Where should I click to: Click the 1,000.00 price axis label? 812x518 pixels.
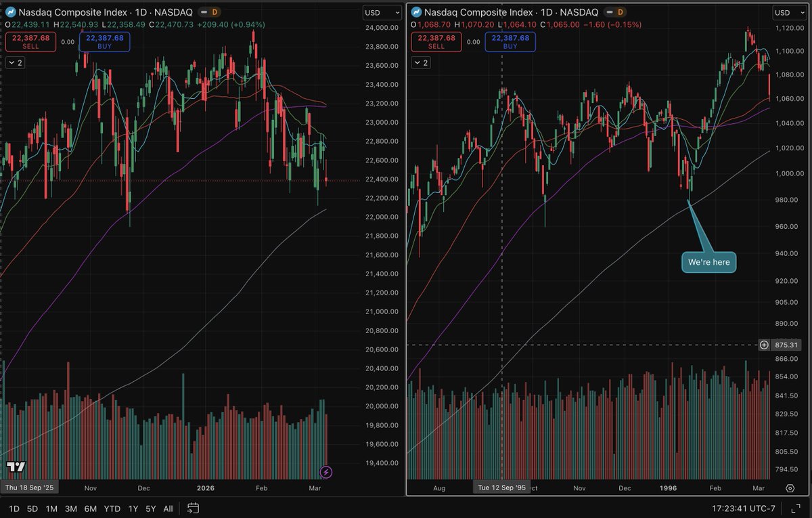[790, 173]
